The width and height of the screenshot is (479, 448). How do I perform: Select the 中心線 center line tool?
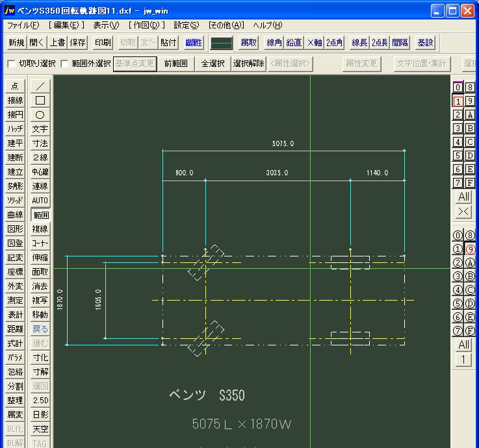(40, 172)
